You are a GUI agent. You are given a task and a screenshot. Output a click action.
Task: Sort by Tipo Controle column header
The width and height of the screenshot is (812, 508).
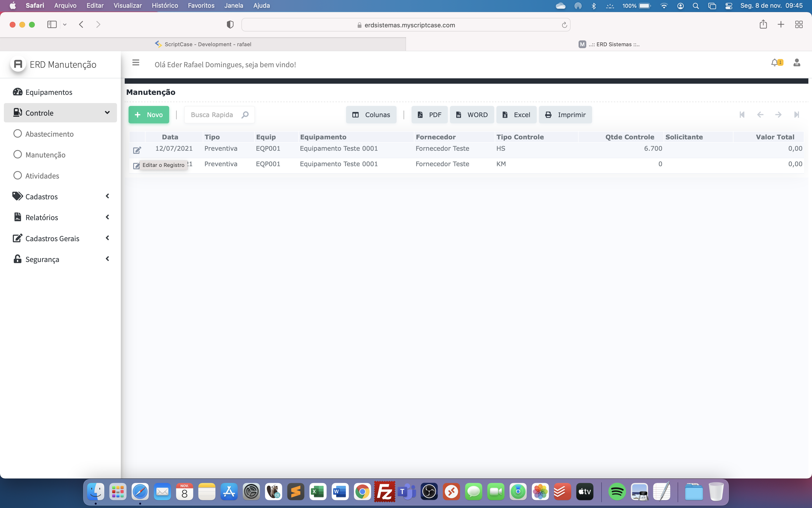coord(520,137)
